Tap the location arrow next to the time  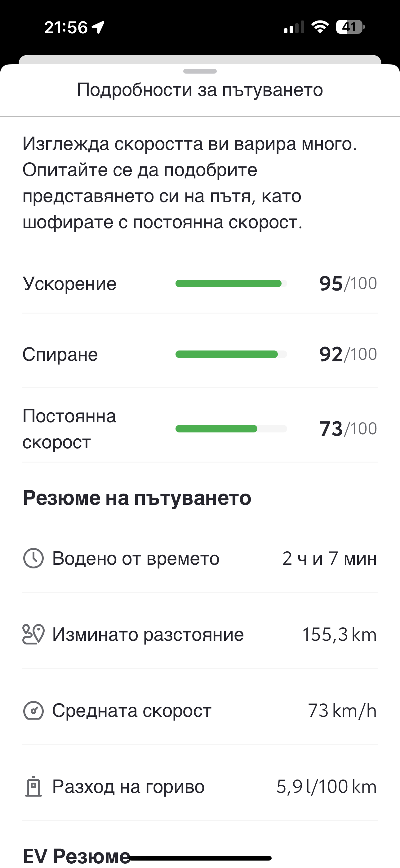click(98, 27)
